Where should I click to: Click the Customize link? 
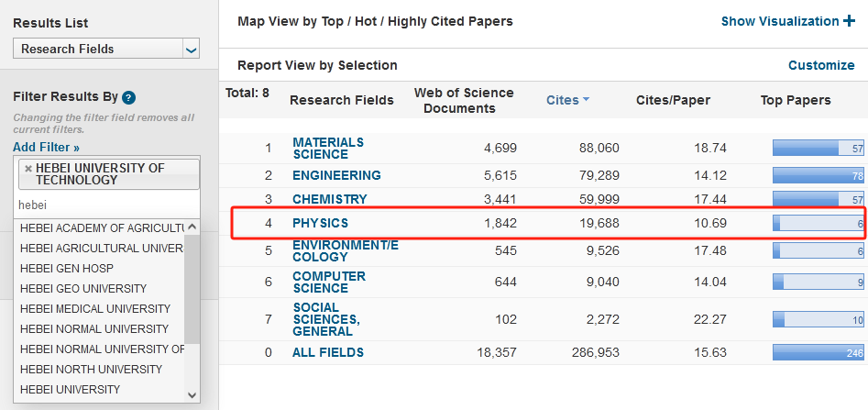[x=821, y=65]
